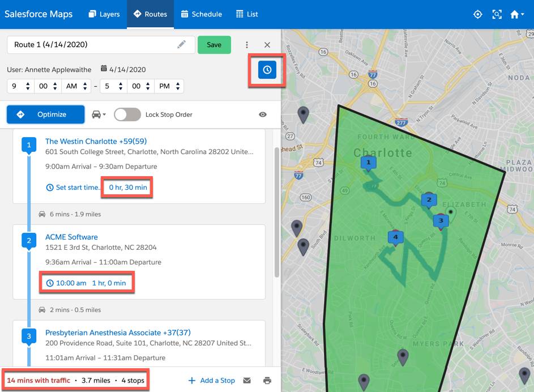
Task: Change the end PM selector
Action: point(169,86)
